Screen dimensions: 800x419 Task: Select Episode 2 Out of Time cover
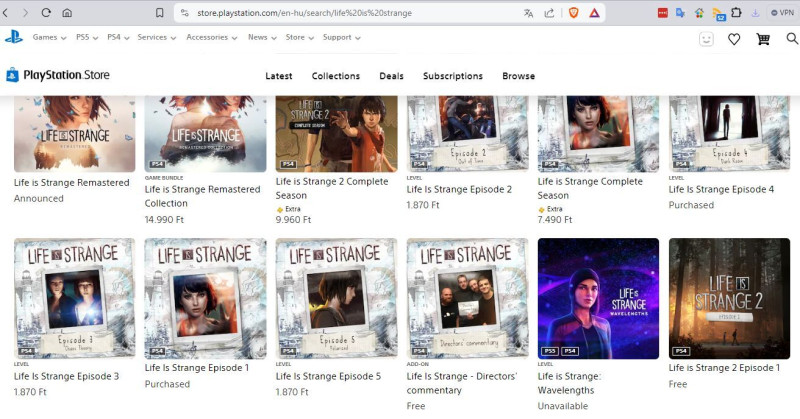pos(467,134)
